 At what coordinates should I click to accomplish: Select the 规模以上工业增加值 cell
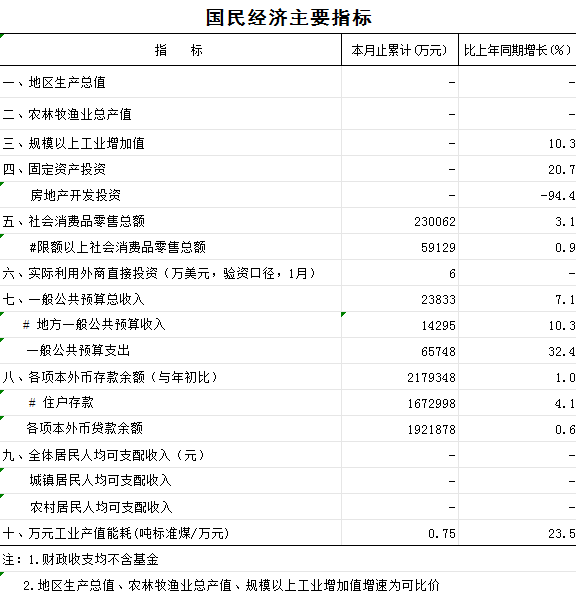click(171, 143)
